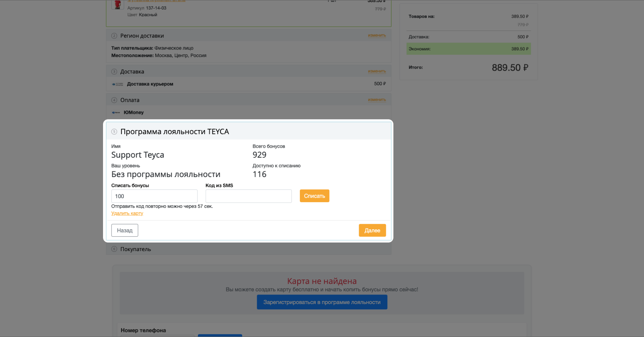
Task: Click the courier delivery service logo icon
Action: tap(117, 84)
